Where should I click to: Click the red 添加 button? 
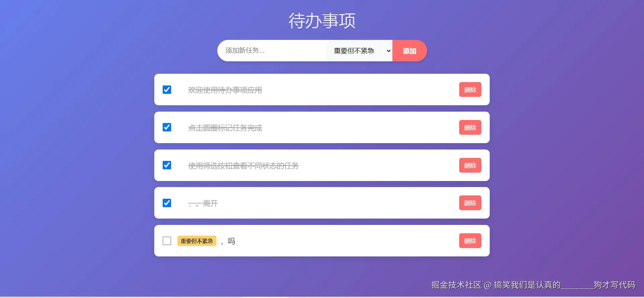point(410,51)
